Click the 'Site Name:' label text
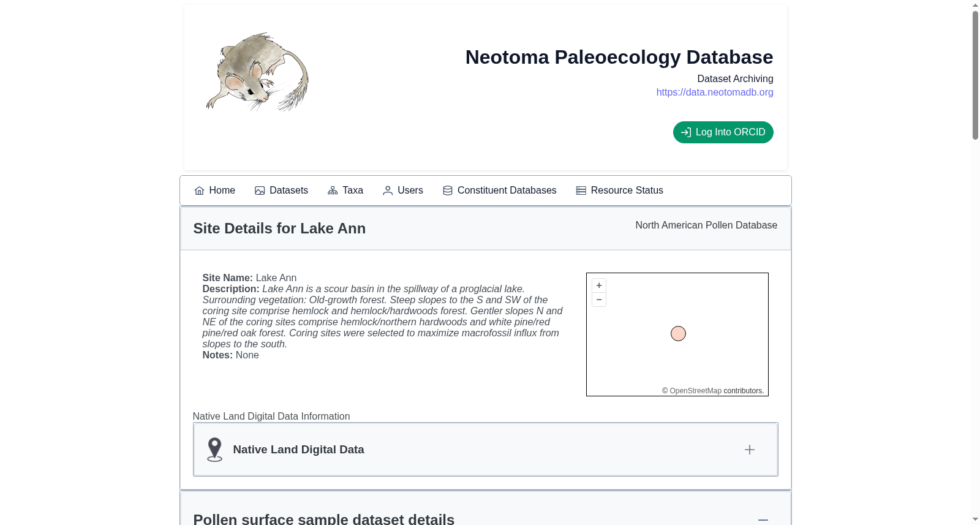Screen dimensions: 980x525 point(228,278)
